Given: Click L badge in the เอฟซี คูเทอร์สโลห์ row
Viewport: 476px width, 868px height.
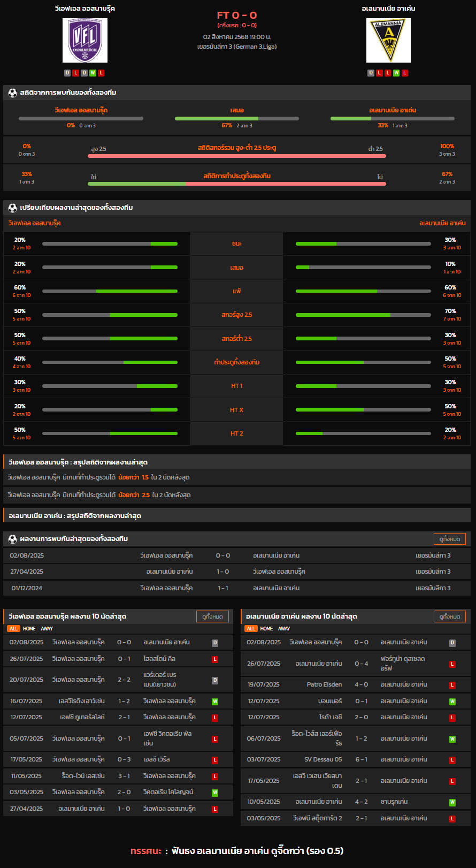Looking at the screenshot, I should [215, 718].
